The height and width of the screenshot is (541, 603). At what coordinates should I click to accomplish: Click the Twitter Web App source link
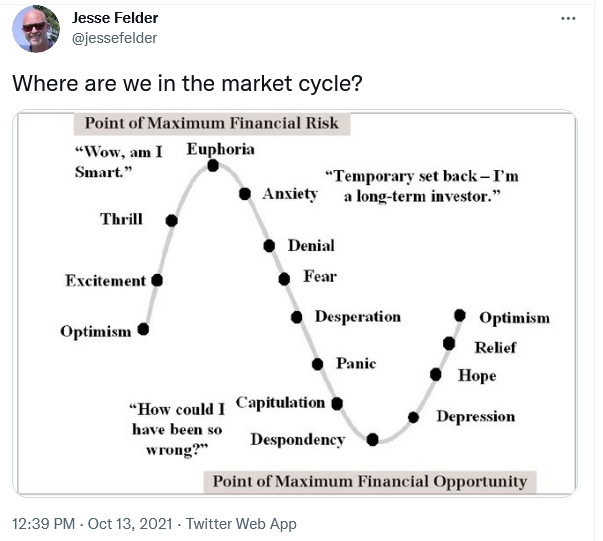point(241,524)
